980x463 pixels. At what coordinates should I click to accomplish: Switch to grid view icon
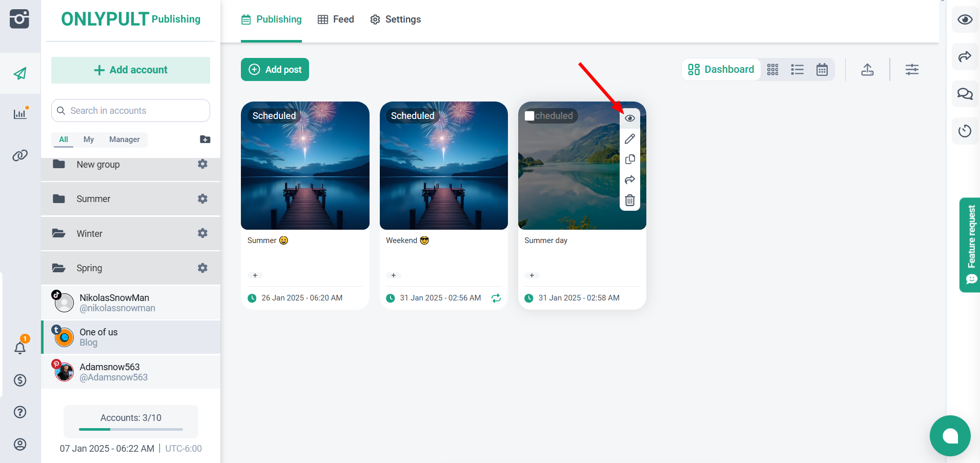tap(772, 70)
